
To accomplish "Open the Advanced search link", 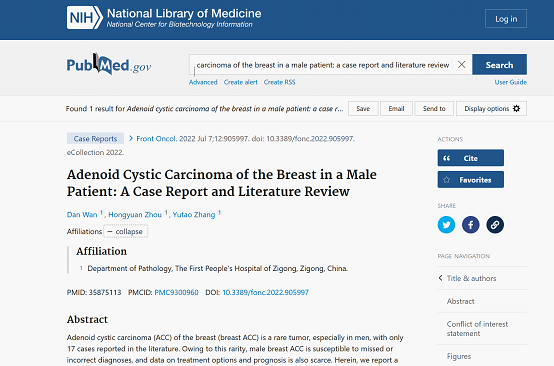I will pos(203,82).
